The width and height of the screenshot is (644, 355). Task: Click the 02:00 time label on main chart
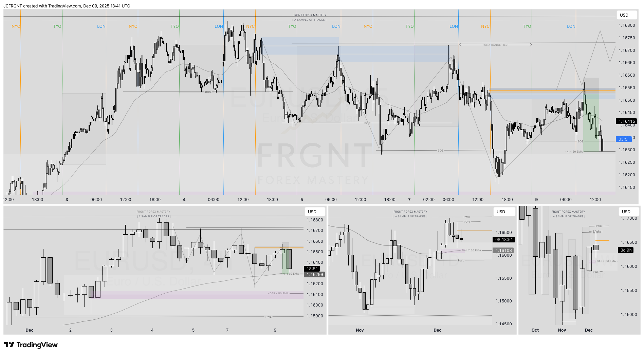[x=429, y=200]
